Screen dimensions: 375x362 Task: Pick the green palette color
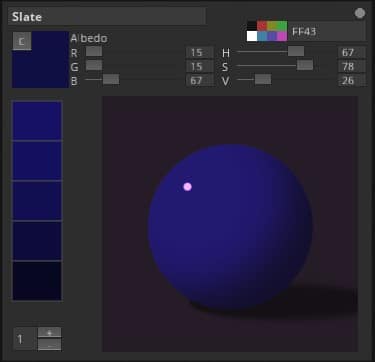(x=282, y=26)
